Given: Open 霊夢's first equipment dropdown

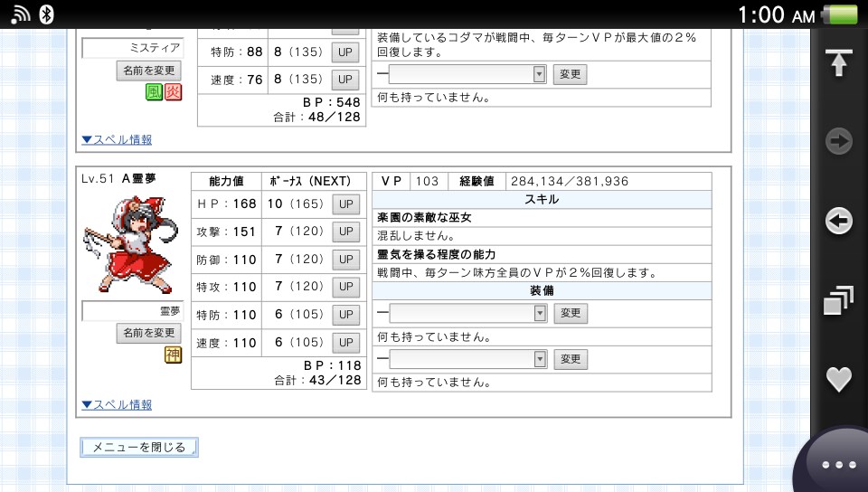Looking at the screenshot, I should (x=468, y=313).
